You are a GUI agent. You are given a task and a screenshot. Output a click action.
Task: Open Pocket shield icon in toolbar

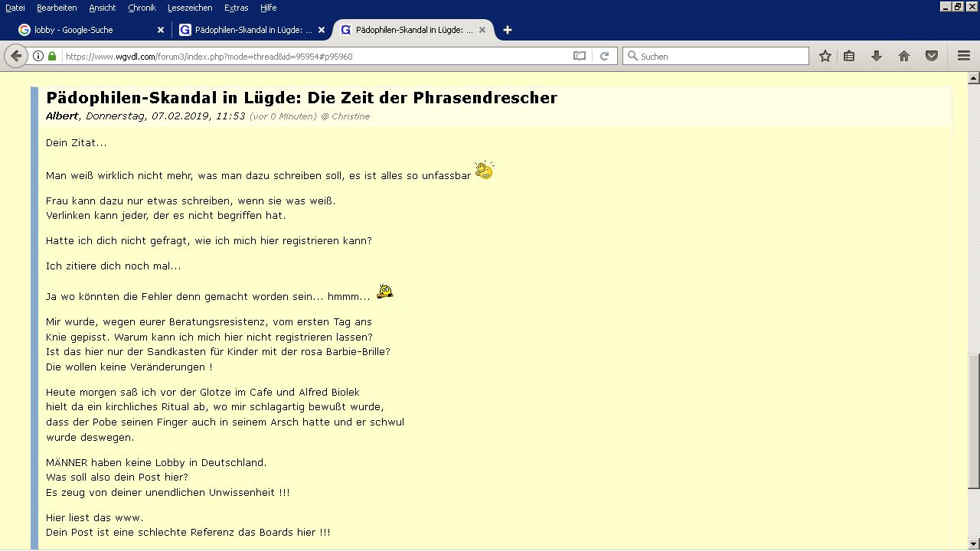(x=932, y=56)
